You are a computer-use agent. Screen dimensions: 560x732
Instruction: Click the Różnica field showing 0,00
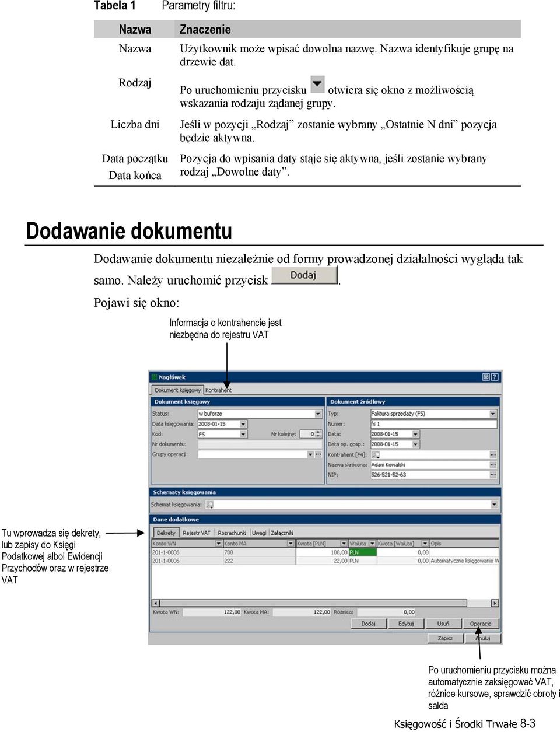coord(386,612)
